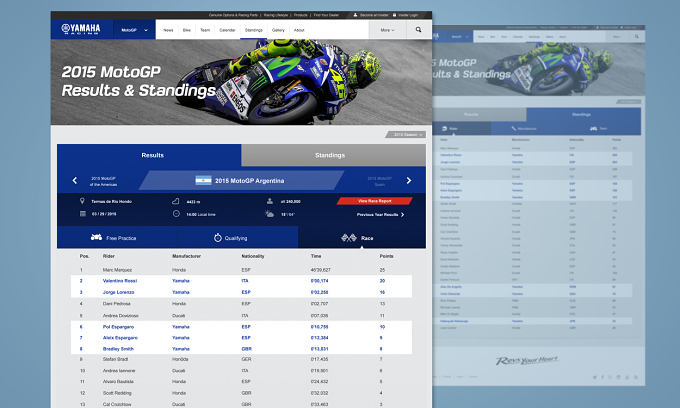Click the red View Race Report button

click(374, 201)
